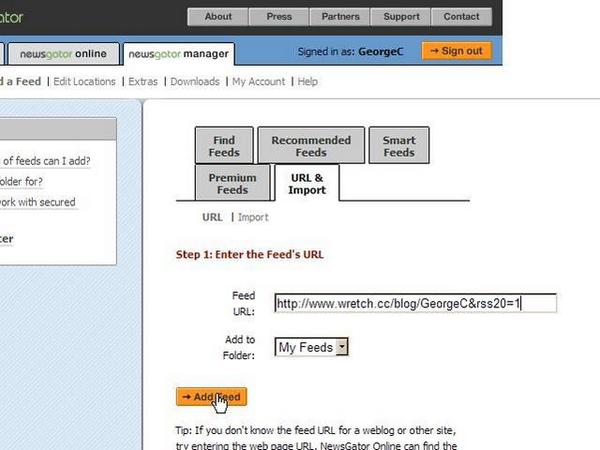This screenshot has height=450, width=600.
Task: Go to the Downloads menu link
Action: (x=195, y=82)
